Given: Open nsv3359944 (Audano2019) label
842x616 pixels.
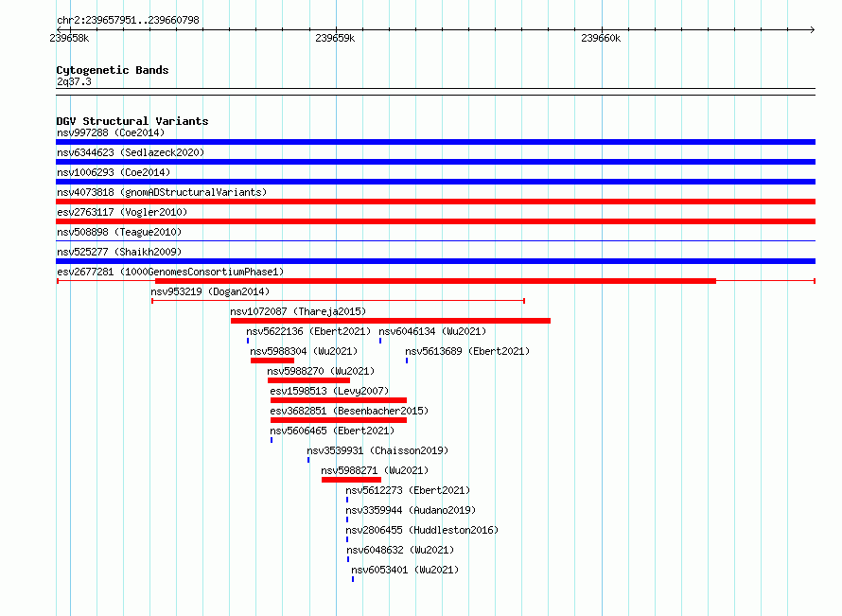Looking at the screenshot, I should 411,510.
